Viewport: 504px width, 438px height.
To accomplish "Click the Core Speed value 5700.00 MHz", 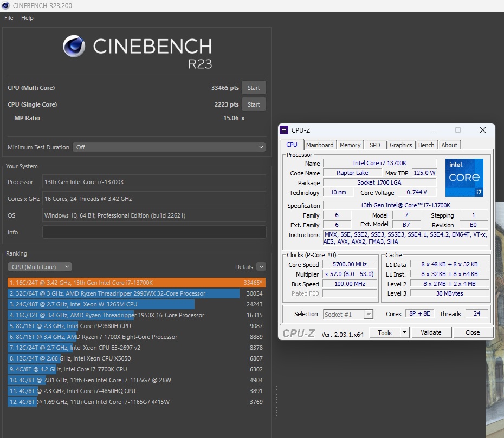I will pos(350,264).
